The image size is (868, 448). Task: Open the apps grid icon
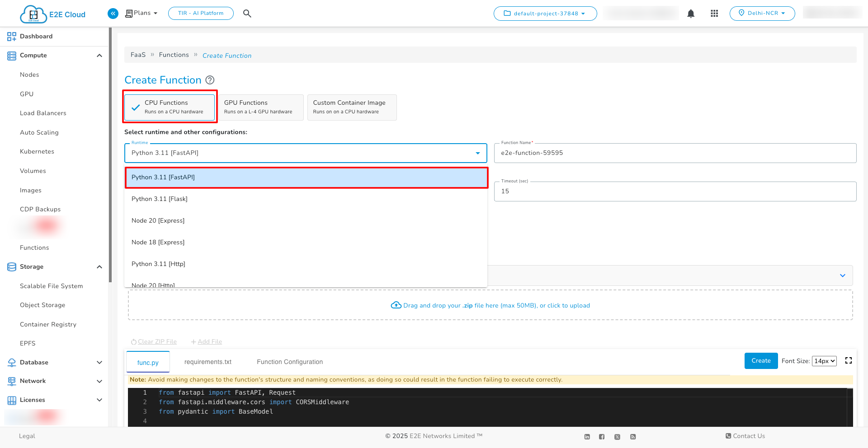click(x=714, y=14)
